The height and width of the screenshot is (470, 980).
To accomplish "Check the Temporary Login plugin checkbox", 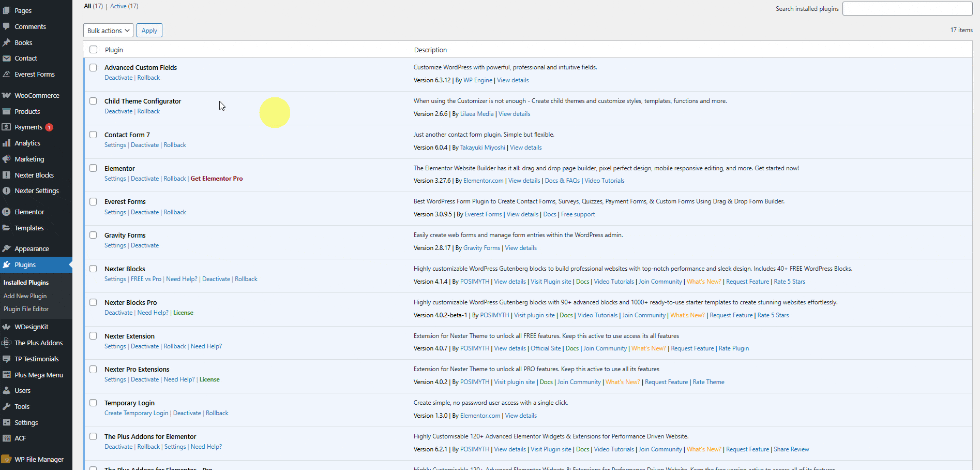I will point(93,403).
